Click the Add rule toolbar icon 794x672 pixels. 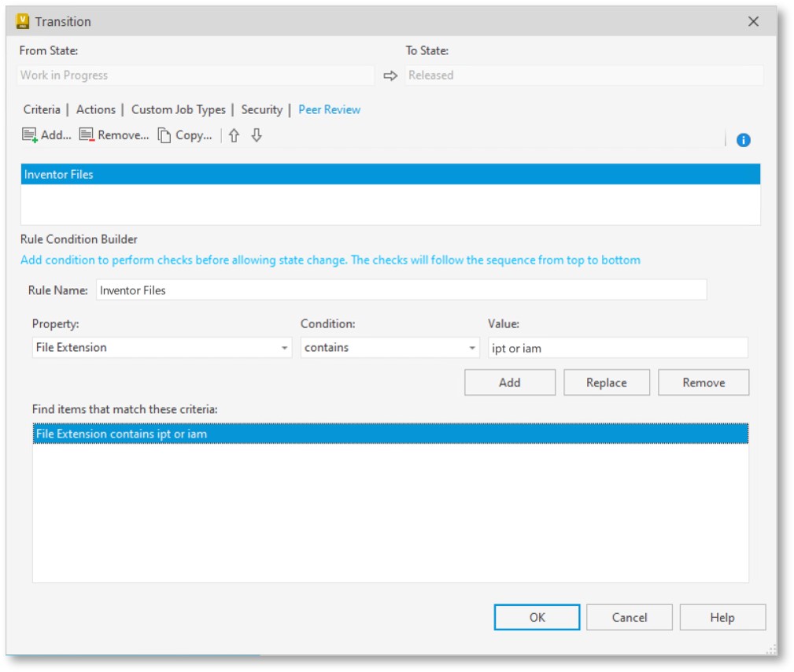(x=30, y=135)
